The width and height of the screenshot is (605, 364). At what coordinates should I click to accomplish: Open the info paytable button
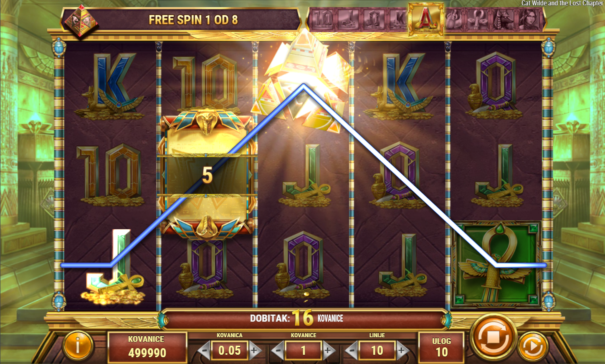[78, 346]
